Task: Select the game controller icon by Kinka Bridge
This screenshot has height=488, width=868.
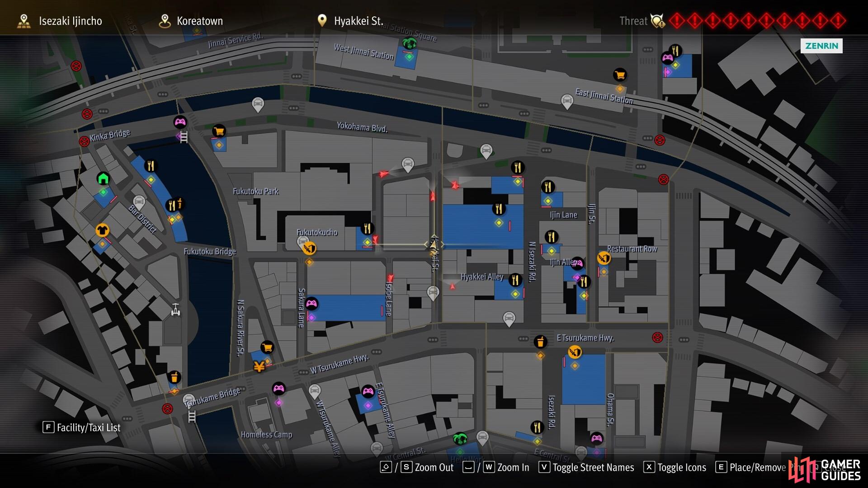Action: click(180, 122)
